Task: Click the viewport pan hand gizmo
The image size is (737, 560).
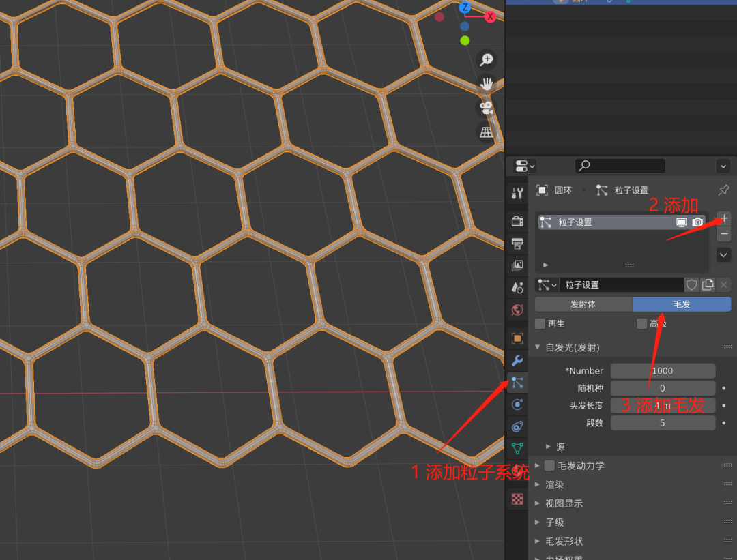Action: point(487,84)
